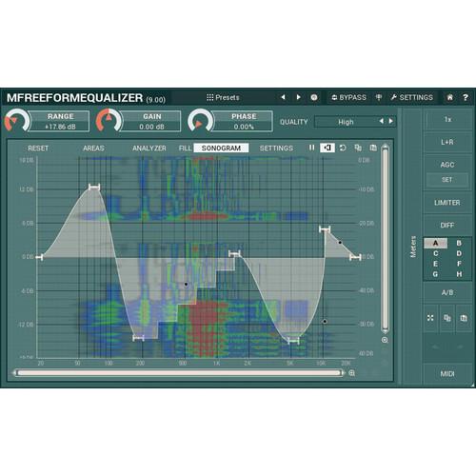Viewport: 476px width, 476px height.
Task: Select the bottom EQ node near 5K
Action: click(x=293, y=341)
